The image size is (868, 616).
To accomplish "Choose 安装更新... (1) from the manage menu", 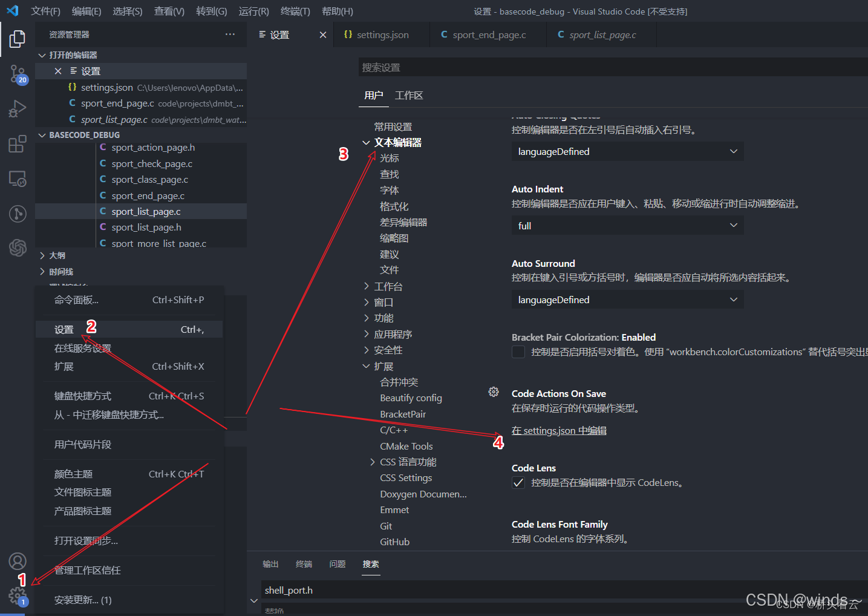I will (x=129, y=600).
